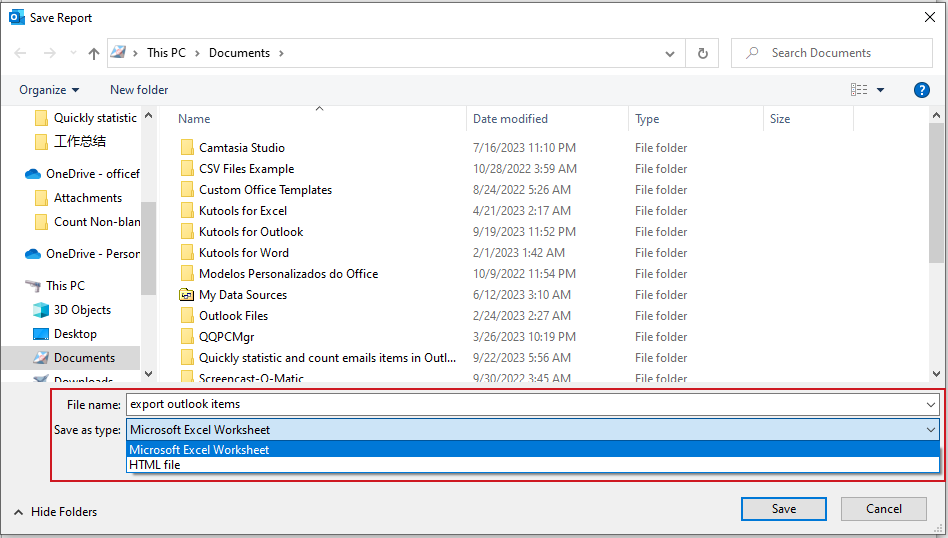Expand address bar history dropdown
The image size is (948, 538).
click(x=670, y=53)
